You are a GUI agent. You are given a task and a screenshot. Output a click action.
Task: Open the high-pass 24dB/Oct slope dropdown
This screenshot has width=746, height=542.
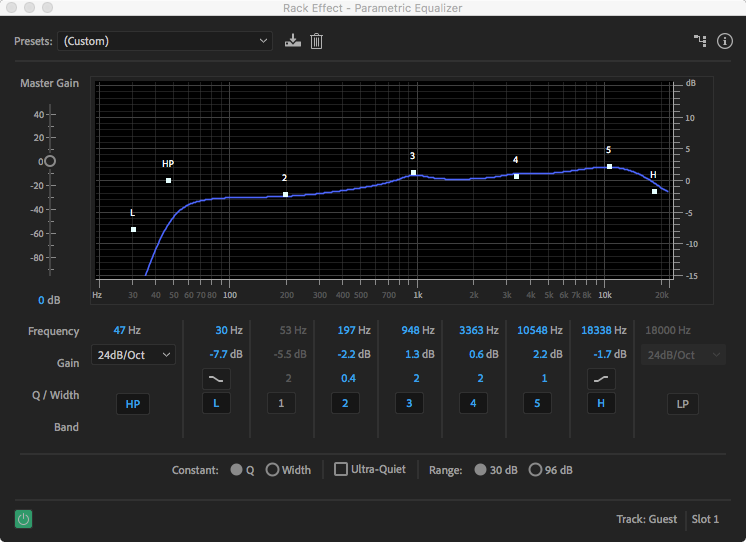133,355
